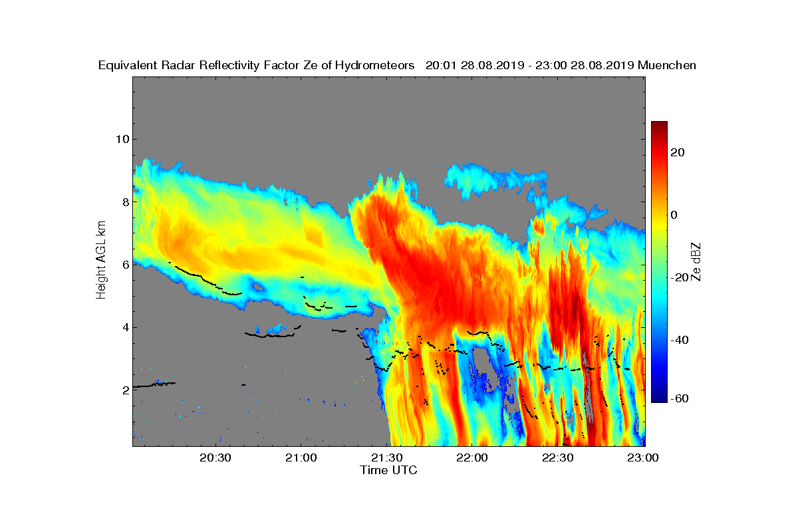This screenshot has width=798, height=532.
Task: Click the colorbar tick label 0
Action: point(675,215)
